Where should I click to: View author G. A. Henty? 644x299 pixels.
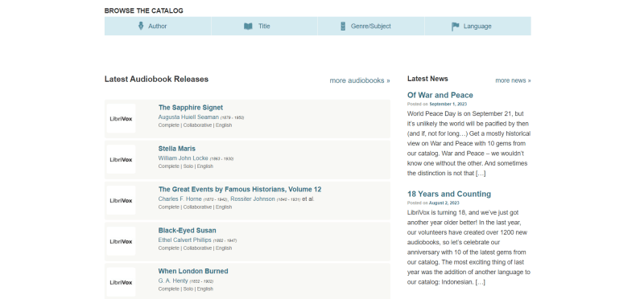click(173, 281)
